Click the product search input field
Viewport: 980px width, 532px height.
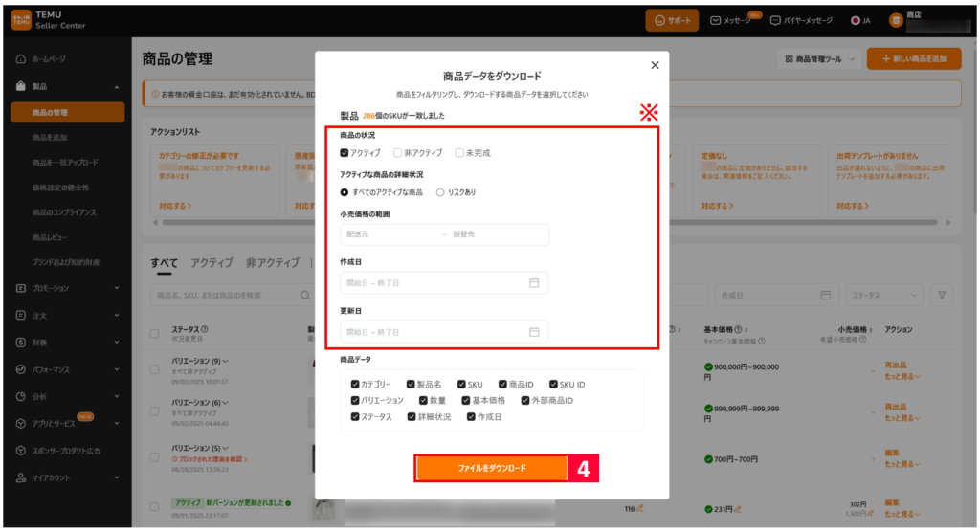tap(233, 295)
